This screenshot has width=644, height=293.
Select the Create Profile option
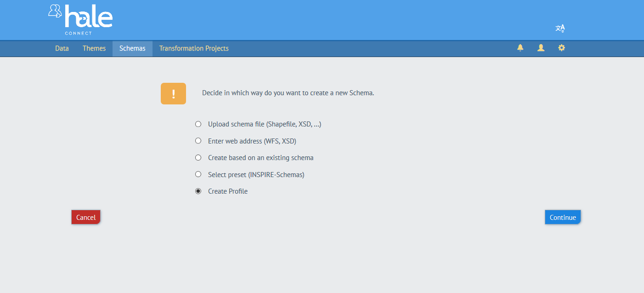(198, 191)
